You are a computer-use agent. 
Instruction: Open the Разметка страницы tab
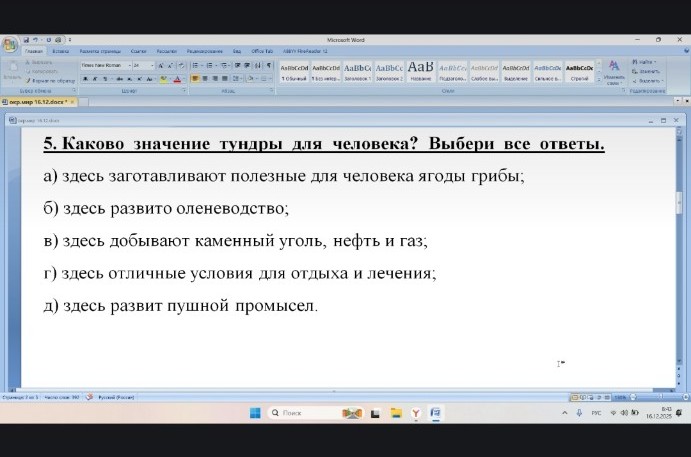(x=100, y=51)
